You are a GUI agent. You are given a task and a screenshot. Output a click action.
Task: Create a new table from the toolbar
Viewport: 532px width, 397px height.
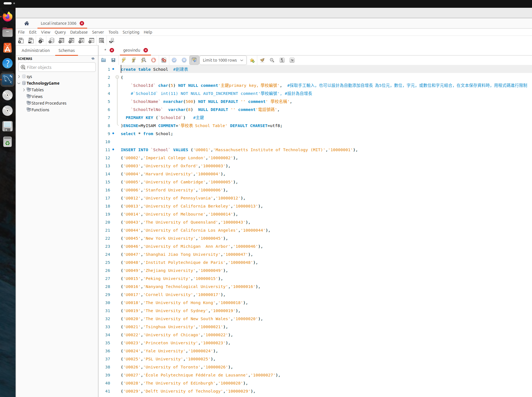click(61, 41)
